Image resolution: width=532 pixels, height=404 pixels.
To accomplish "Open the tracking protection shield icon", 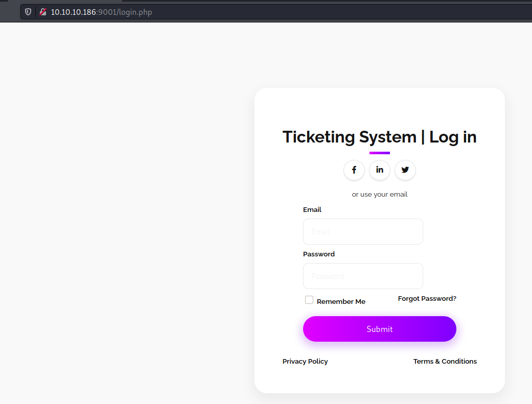I will click(28, 12).
